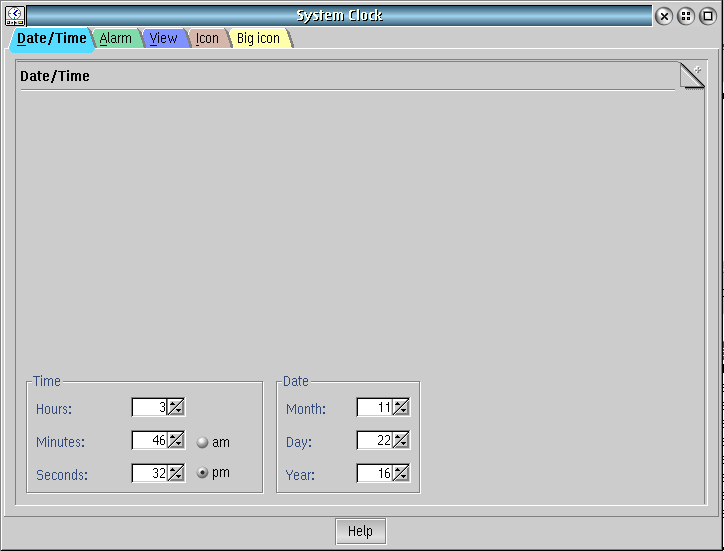The height and width of the screenshot is (551, 724).
Task: Click the Day field showing 22
Action: 374,440
